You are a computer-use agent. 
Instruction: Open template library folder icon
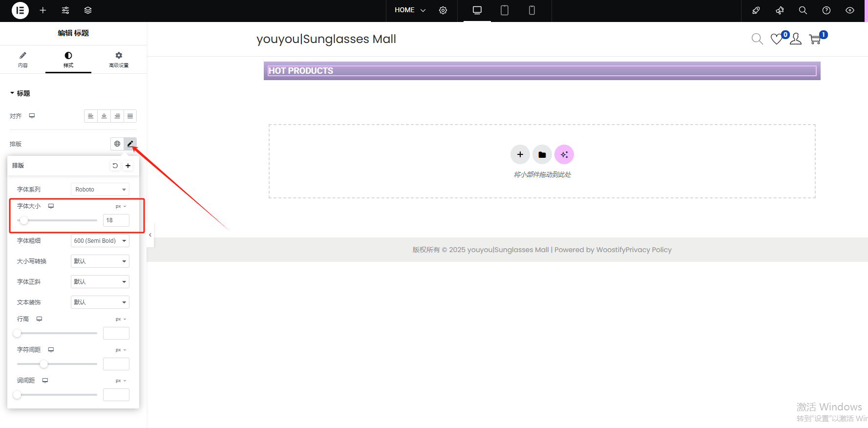coord(542,154)
